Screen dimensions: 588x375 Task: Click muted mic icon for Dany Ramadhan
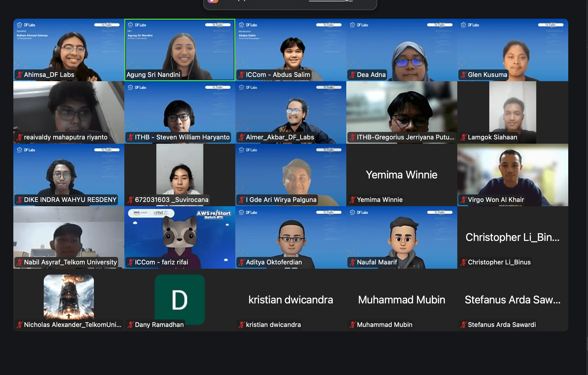130,325
